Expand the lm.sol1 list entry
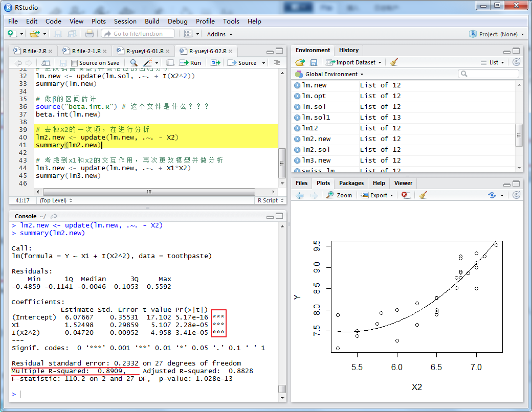The image size is (532, 412). click(297, 118)
